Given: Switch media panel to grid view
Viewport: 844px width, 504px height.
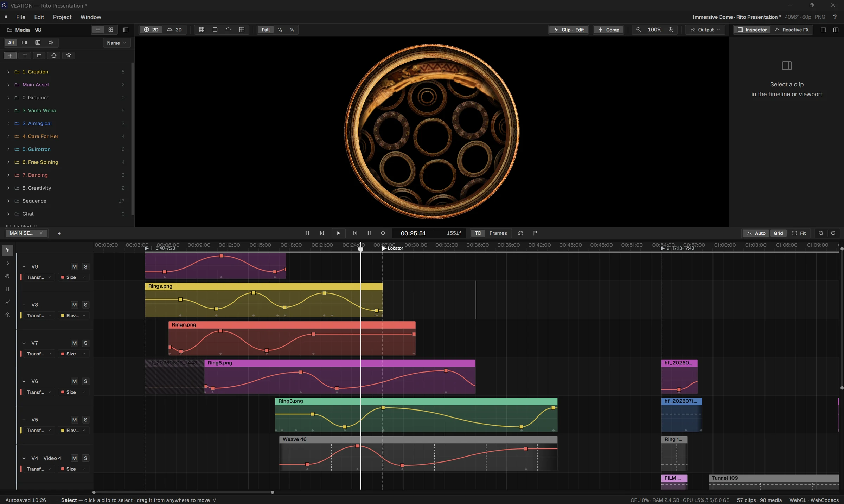Looking at the screenshot, I should pos(111,30).
